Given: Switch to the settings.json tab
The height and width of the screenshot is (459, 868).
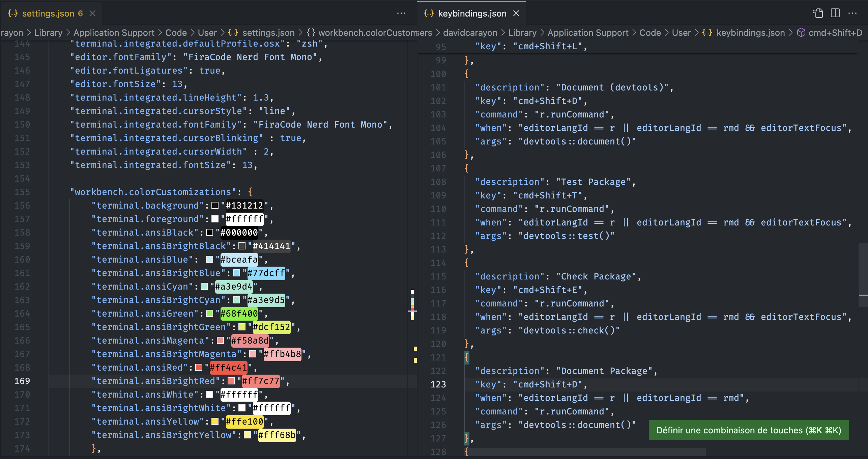Looking at the screenshot, I should point(48,13).
